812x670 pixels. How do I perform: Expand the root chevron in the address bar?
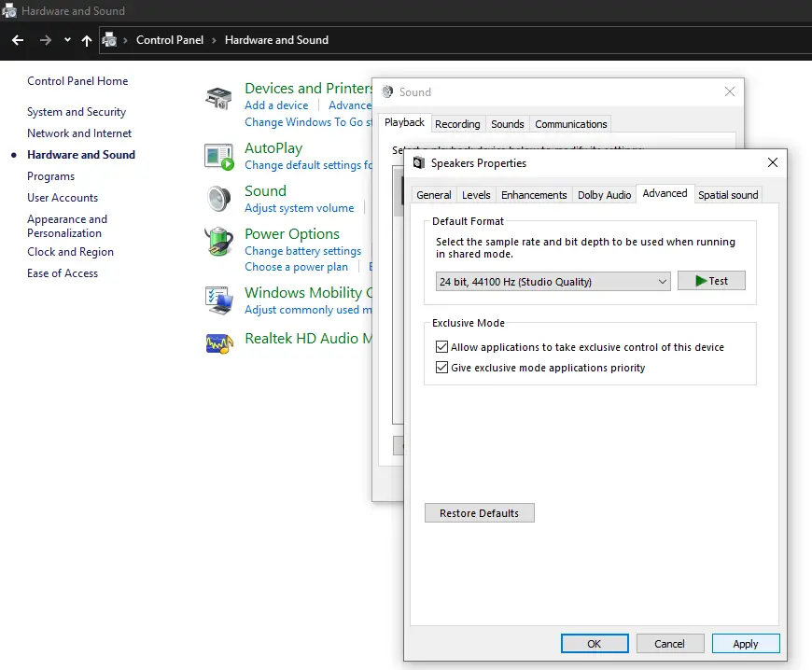(125, 40)
